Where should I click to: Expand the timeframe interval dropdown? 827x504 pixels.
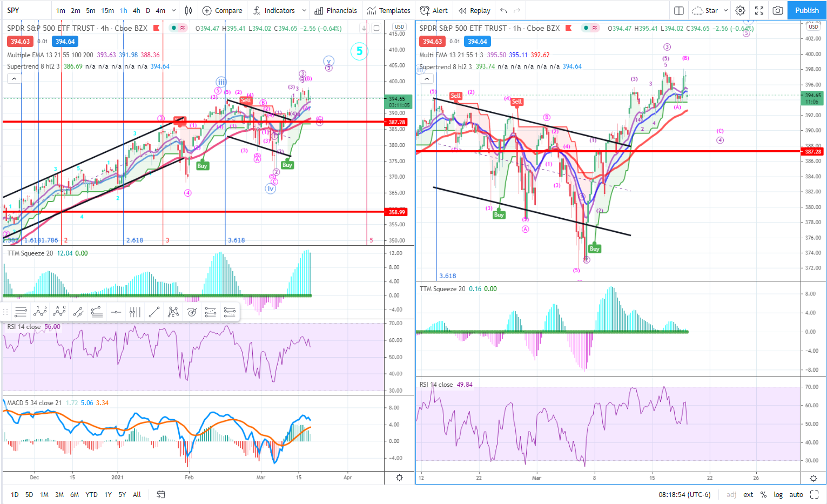[173, 10]
